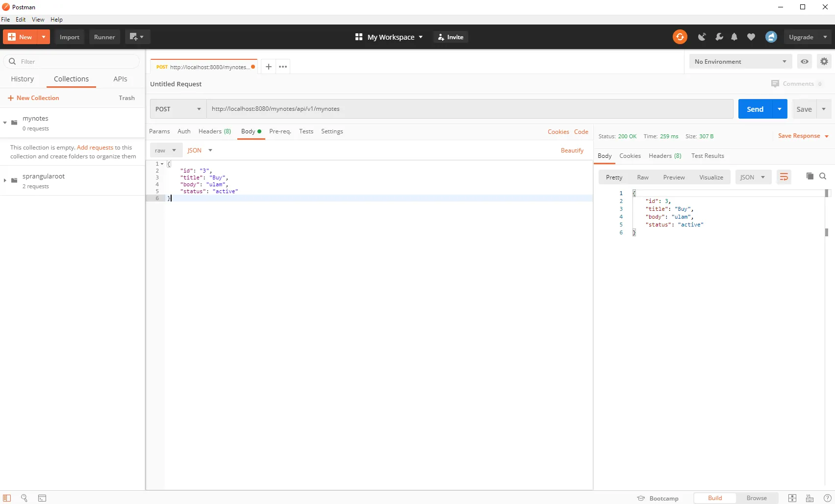Open the File menu

[x=5, y=20]
